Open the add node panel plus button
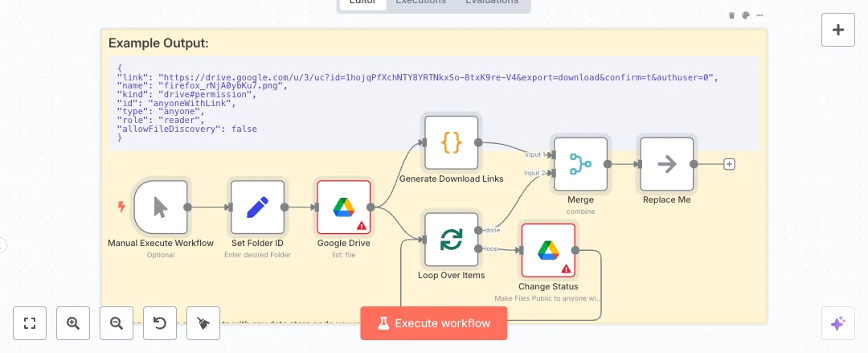 click(x=837, y=30)
